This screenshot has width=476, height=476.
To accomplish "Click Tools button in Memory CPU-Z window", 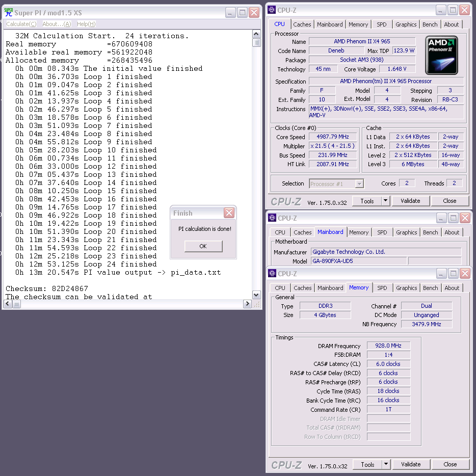I will (x=367, y=464).
